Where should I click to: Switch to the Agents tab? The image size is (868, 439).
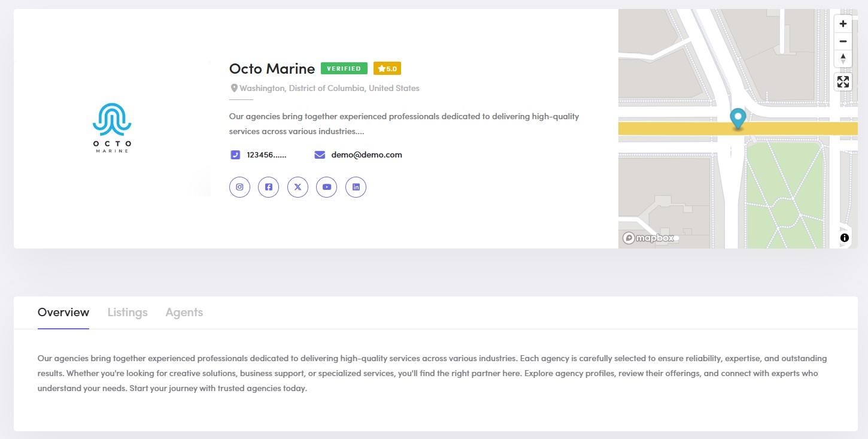click(184, 312)
